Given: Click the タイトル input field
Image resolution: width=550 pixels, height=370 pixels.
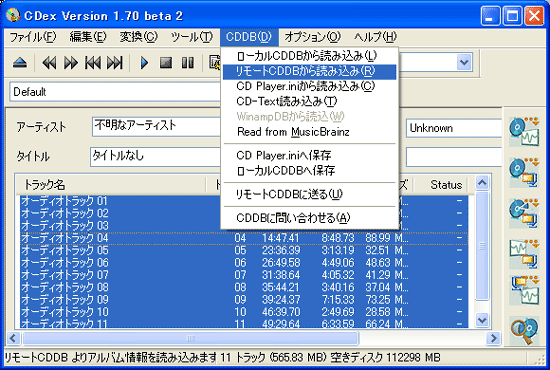Looking at the screenshot, I should pyautogui.click(x=156, y=156).
